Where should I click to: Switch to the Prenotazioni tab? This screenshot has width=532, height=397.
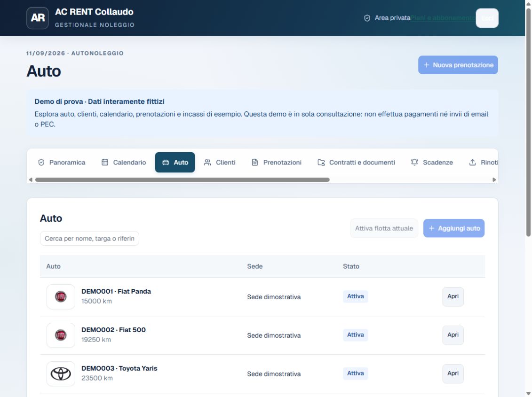point(276,163)
